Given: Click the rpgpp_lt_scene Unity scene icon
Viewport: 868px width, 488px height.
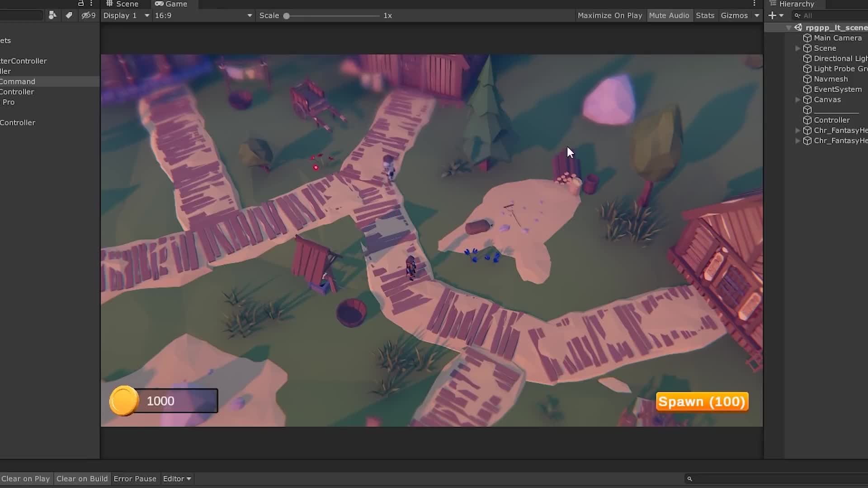Looking at the screenshot, I should click(798, 27).
